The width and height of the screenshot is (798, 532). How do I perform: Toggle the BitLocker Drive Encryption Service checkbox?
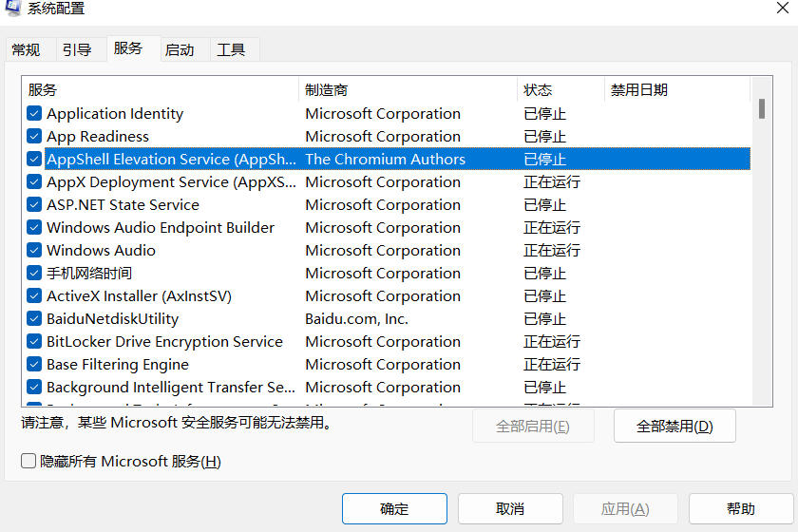pos(34,342)
